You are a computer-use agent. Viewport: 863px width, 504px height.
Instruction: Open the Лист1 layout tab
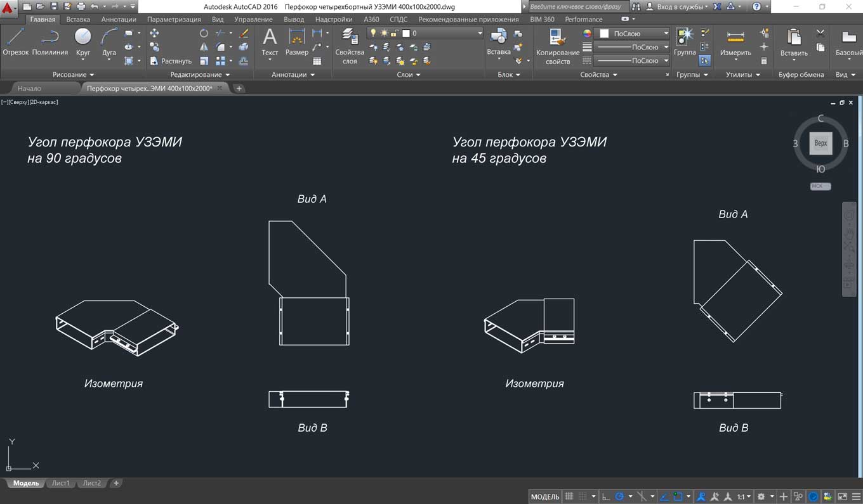(x=61, y=483)
